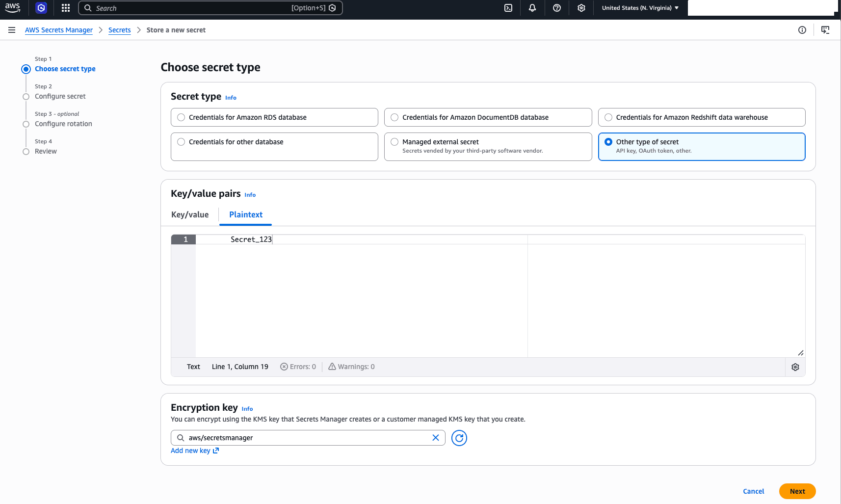The width and height of the screenshot is (841, 504).
Task: Click the search magnifier in the encryption key field
Action: coord(181,438)
